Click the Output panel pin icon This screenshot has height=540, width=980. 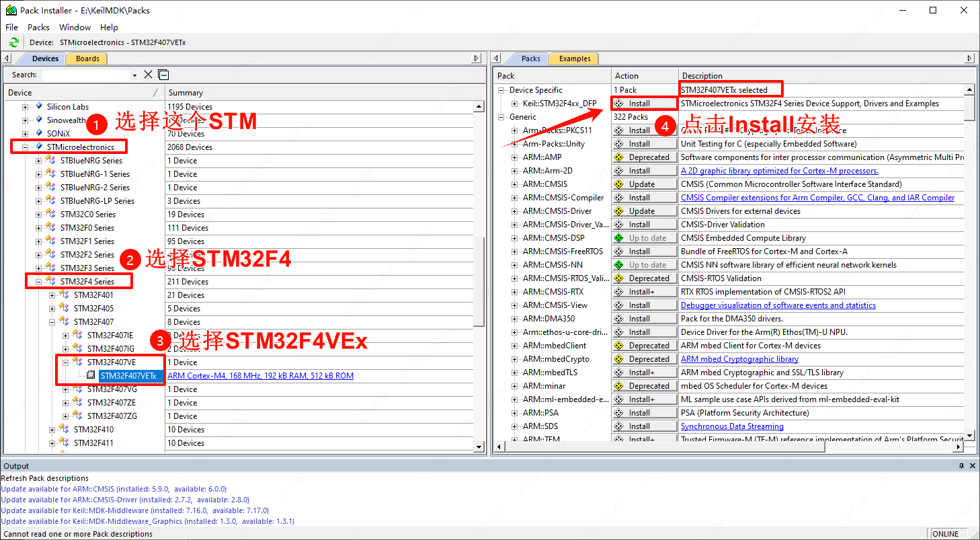(961, 466)
